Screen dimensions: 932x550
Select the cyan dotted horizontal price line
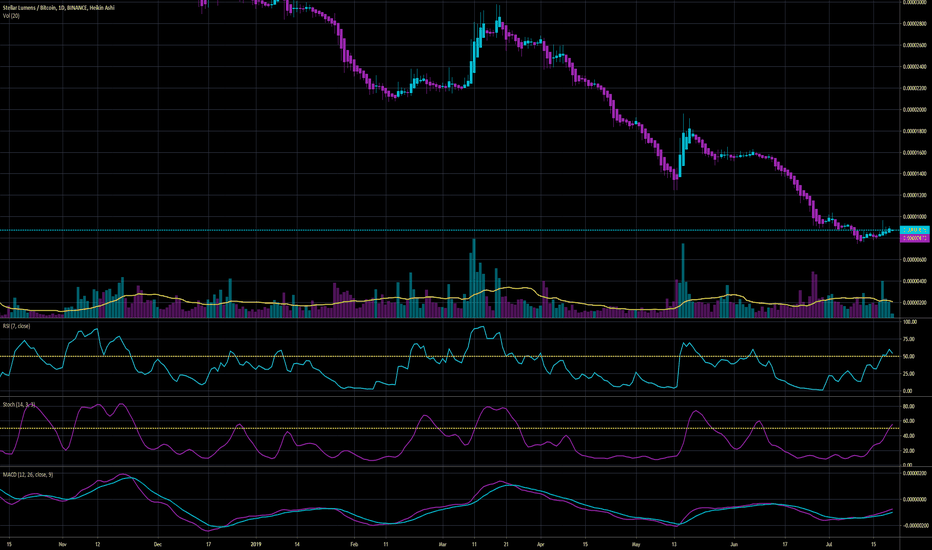pyautogui.click(x=450, y=230)
